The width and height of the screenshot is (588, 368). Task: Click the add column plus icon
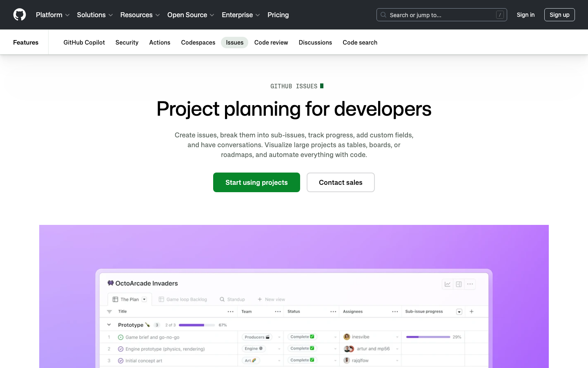click(472, 312)
